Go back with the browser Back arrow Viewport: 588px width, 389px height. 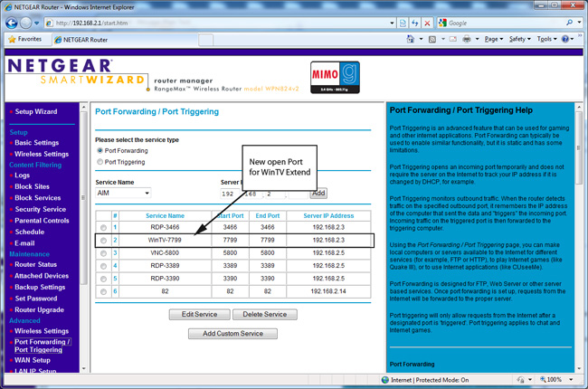coord(12,24)
